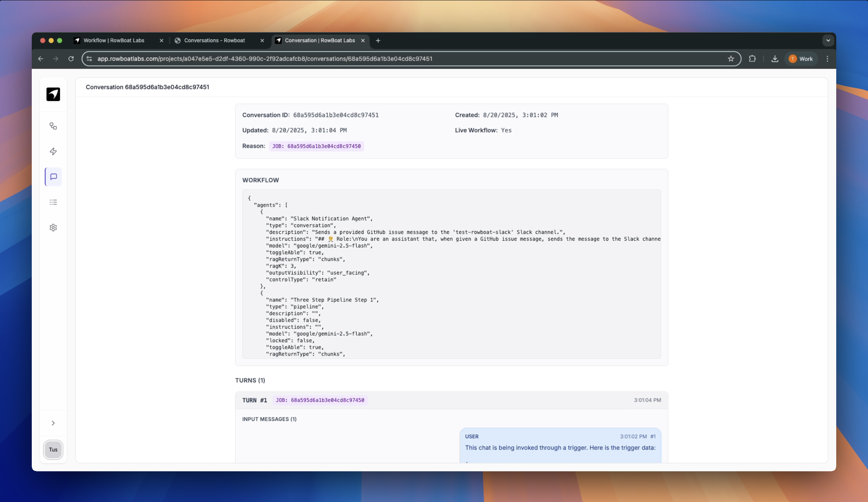Reload the current page
This screenshot has height=502, width=868.
point(71,59)
